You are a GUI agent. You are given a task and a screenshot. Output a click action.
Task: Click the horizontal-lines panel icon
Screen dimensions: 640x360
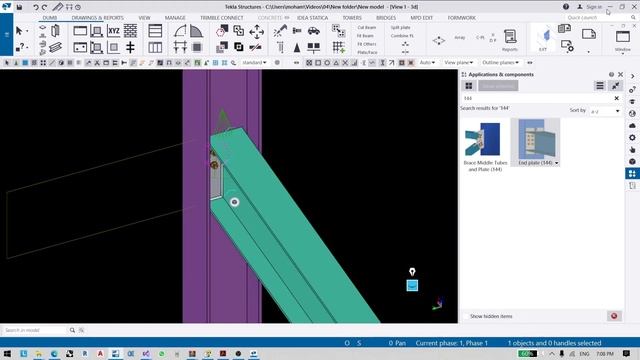click(x=155, y=31)
